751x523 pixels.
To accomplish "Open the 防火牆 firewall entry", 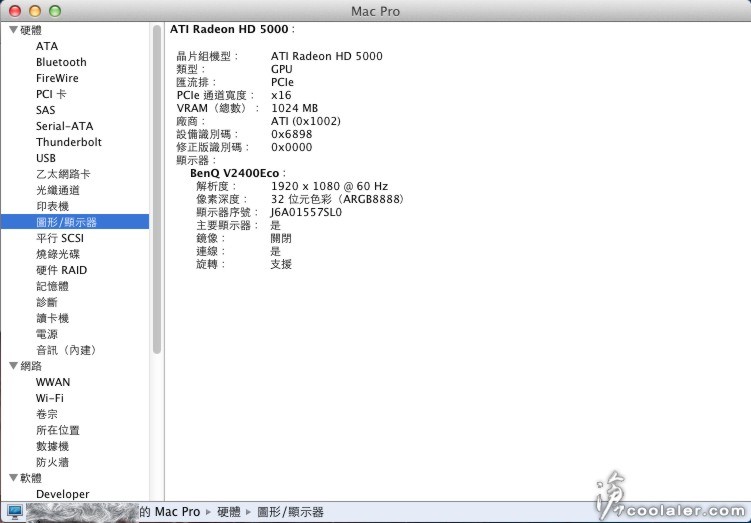I will click(52, 462).
